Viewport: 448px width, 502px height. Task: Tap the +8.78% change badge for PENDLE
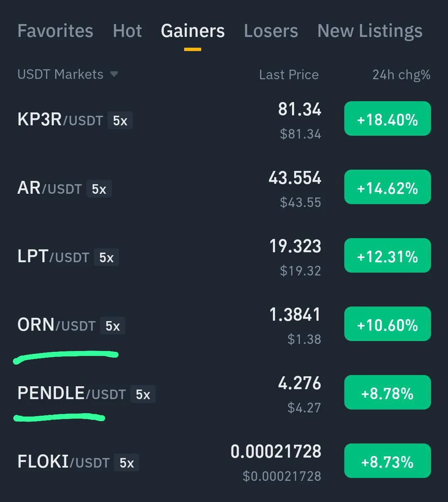click(387, 392)
